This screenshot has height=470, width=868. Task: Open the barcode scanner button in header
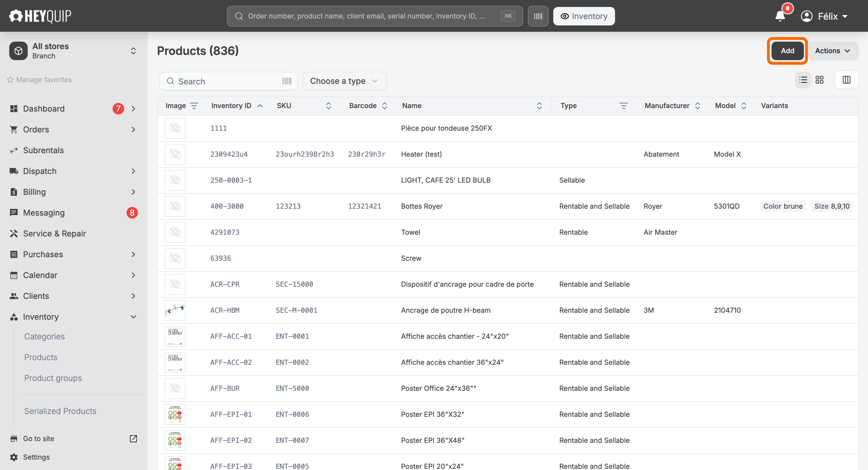pyautogui.click(x=538, y=16)
